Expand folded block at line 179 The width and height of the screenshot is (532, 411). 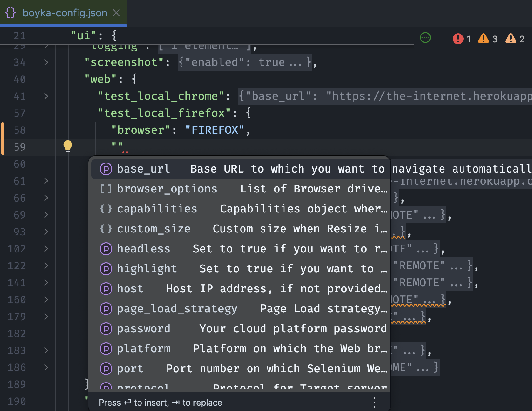[46, 317]
